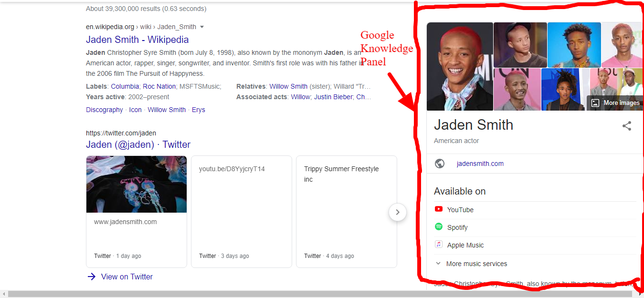Open the Willow Smith link under Relatives
This screenshot has width=644, height=298.
point(288,86)
